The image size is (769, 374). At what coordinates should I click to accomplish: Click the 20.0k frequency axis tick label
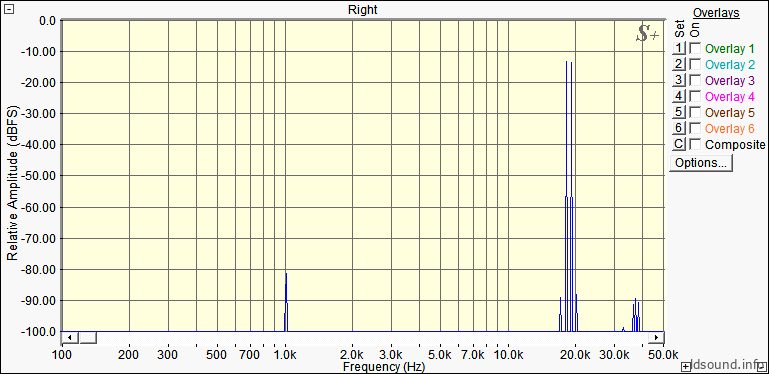(x=575, y=355)
